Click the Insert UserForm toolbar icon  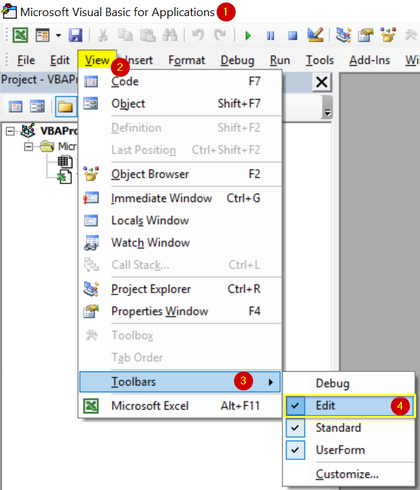coord(43,35)
